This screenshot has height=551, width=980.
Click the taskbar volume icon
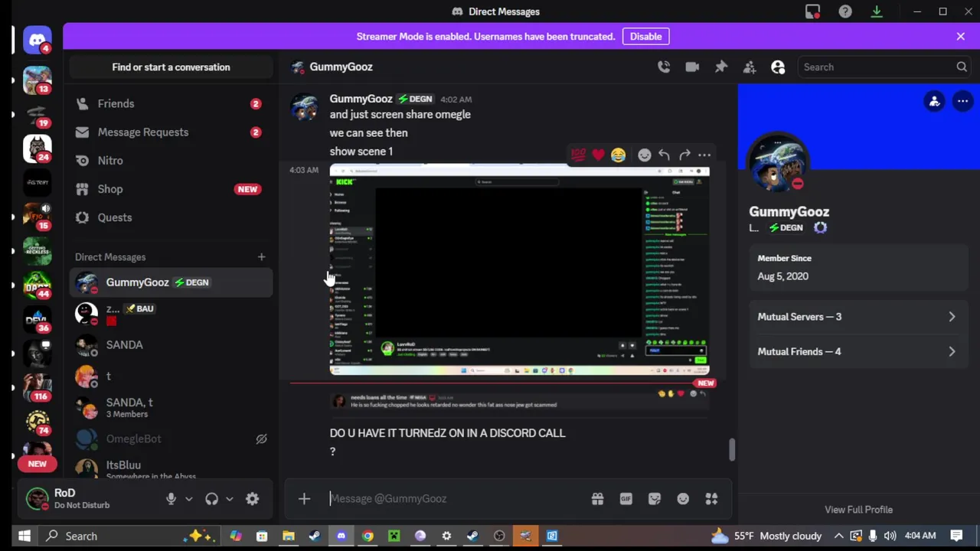[889, 536]
